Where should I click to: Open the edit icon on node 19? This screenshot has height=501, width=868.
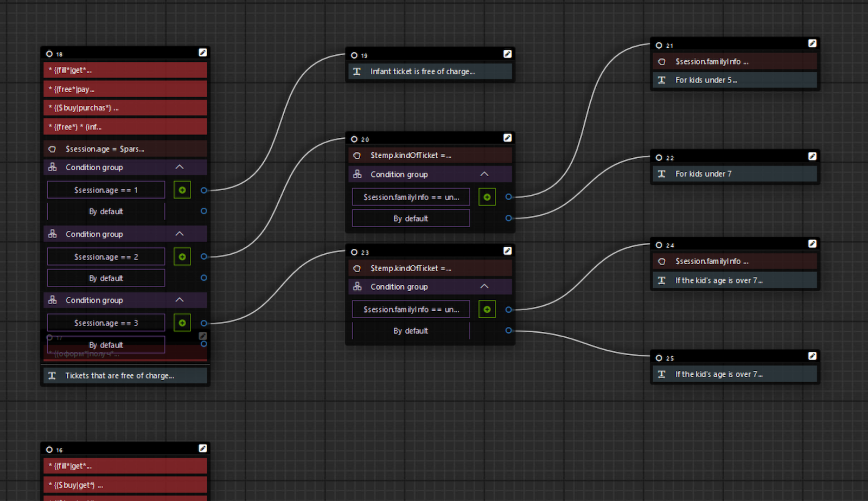point(507,54)
